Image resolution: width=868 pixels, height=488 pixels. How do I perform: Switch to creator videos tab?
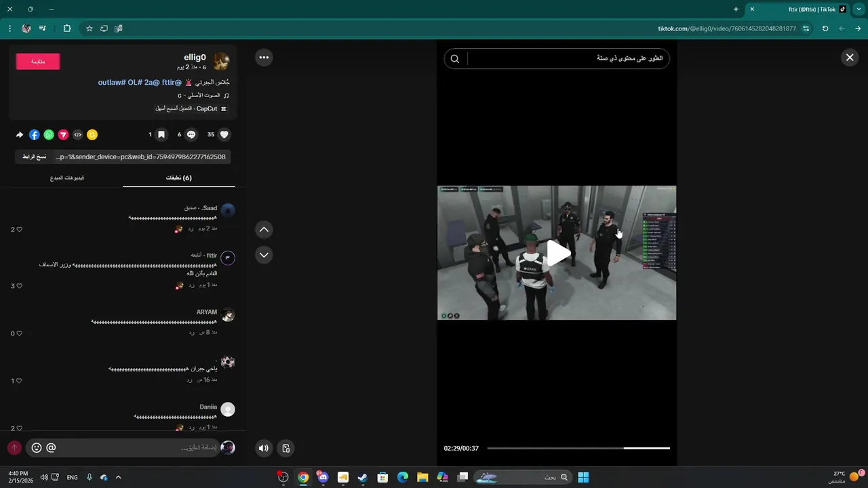click(67, 178)
